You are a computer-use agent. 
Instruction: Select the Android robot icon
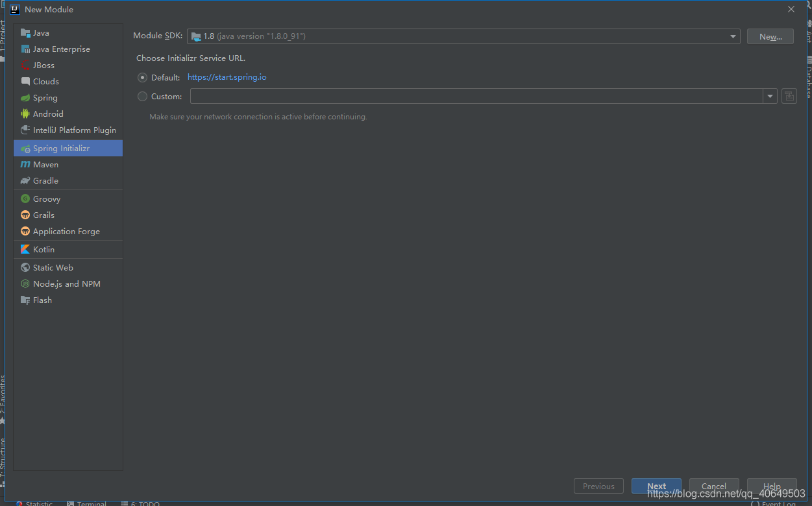click(x=25, y=114)
